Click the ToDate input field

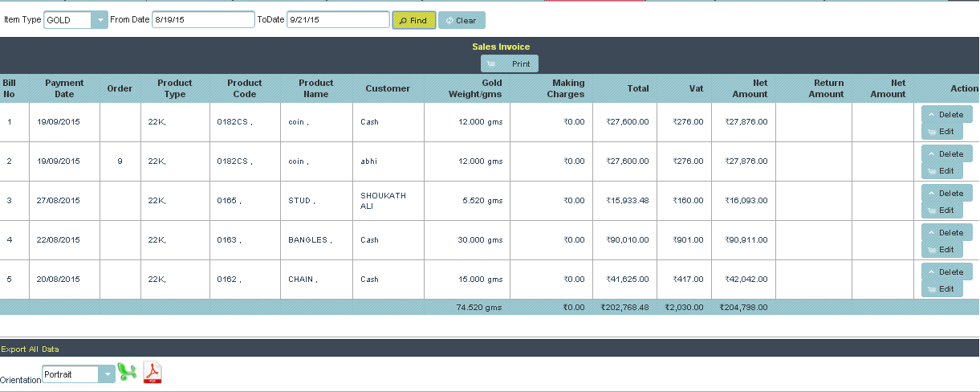pyautogui.click(x=337, y=20)
